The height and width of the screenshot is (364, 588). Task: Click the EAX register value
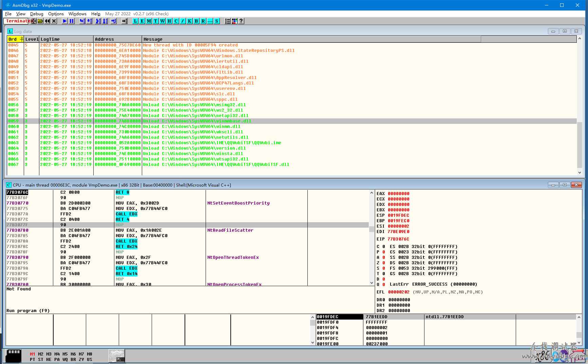tap(398, 194)
